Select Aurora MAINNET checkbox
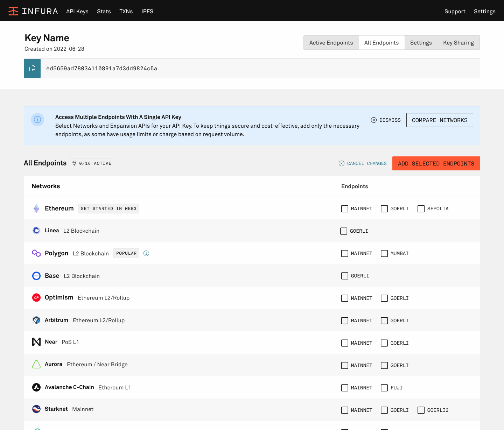Screen dimensions: 504x430 (345, 365)
